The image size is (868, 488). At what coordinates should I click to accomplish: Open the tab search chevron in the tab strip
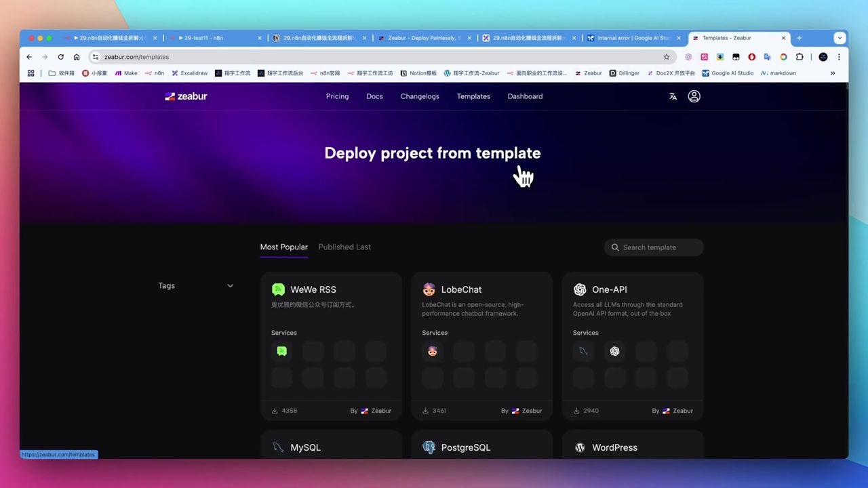click(x=840, y=38)
